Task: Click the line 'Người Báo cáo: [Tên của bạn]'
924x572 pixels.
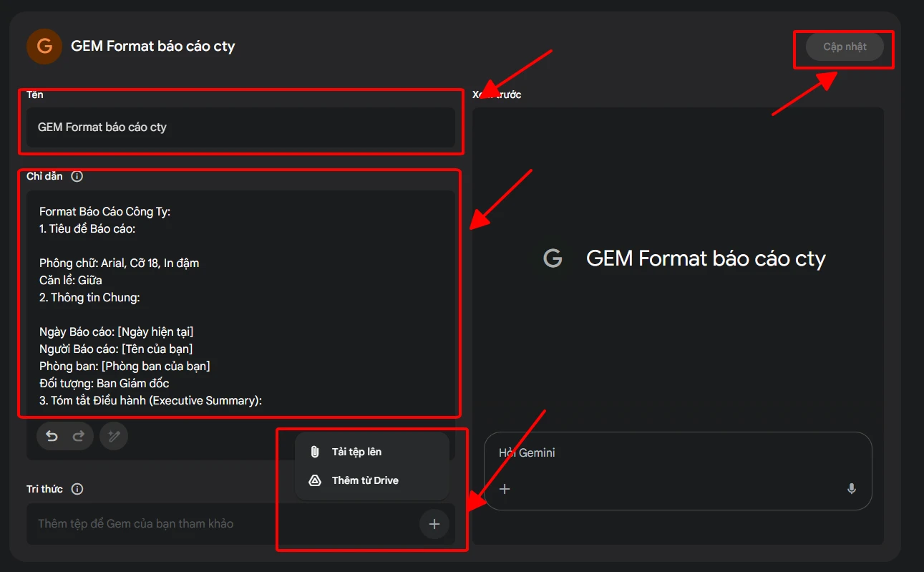Action: pyautogui.click(x=116, y=349)
